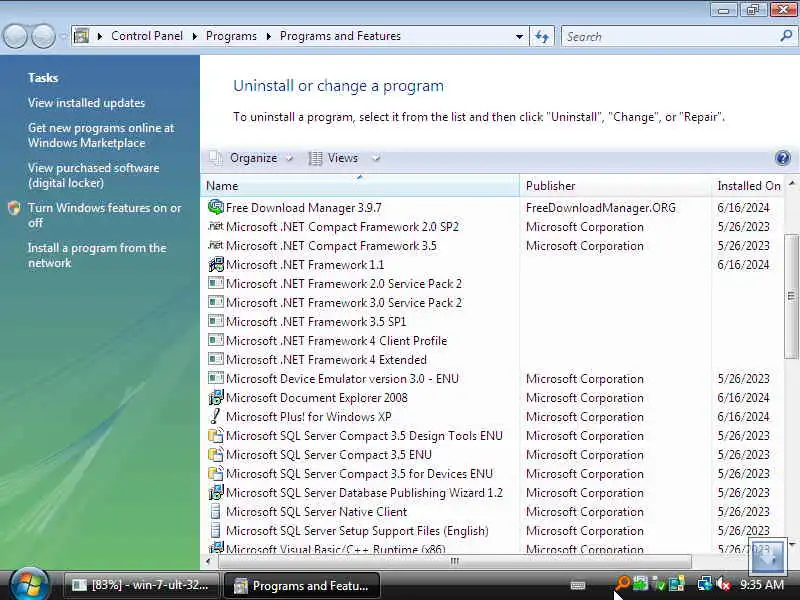
Task: Click the .NET Framework 3.5 SP1 icon
Action: coord(216,321)
